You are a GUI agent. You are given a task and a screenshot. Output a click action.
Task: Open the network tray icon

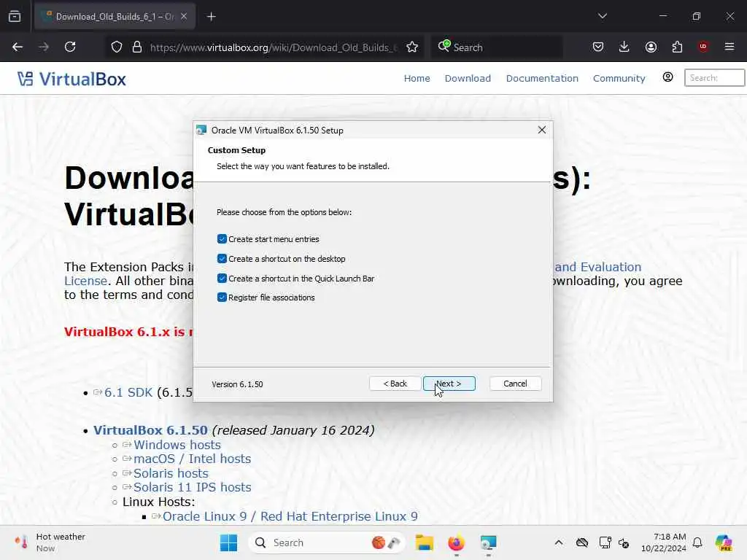[605, 542]
